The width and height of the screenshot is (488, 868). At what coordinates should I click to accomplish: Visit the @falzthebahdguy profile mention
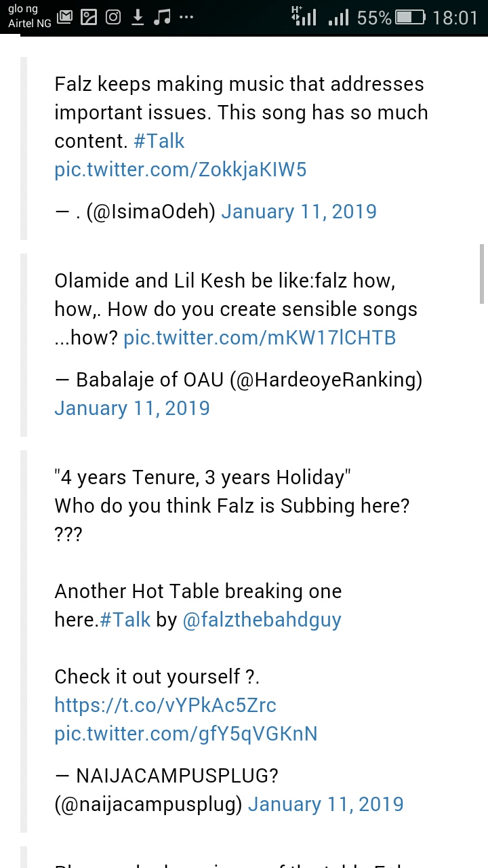pos(262,620)
